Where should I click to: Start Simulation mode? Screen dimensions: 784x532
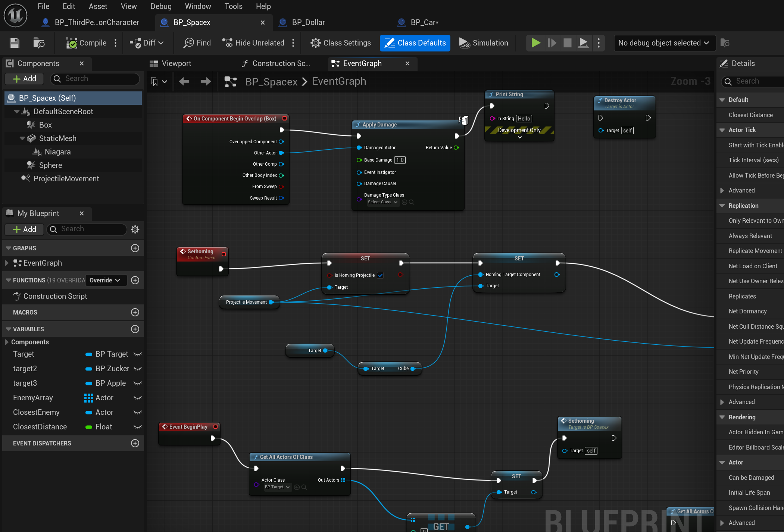484,43
